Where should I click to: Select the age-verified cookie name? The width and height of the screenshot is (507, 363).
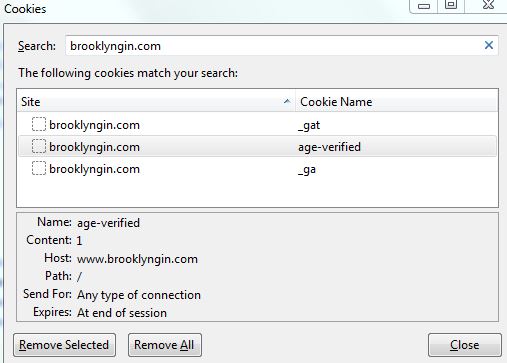coord(329,147)
